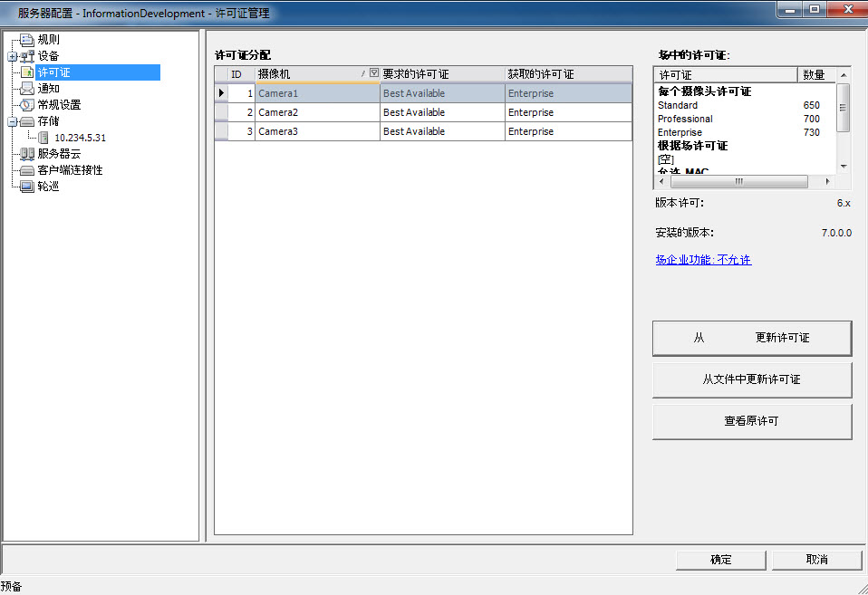Select 设备 in the navigation tree
Viewport: 868px width, 595px height.
48,56
